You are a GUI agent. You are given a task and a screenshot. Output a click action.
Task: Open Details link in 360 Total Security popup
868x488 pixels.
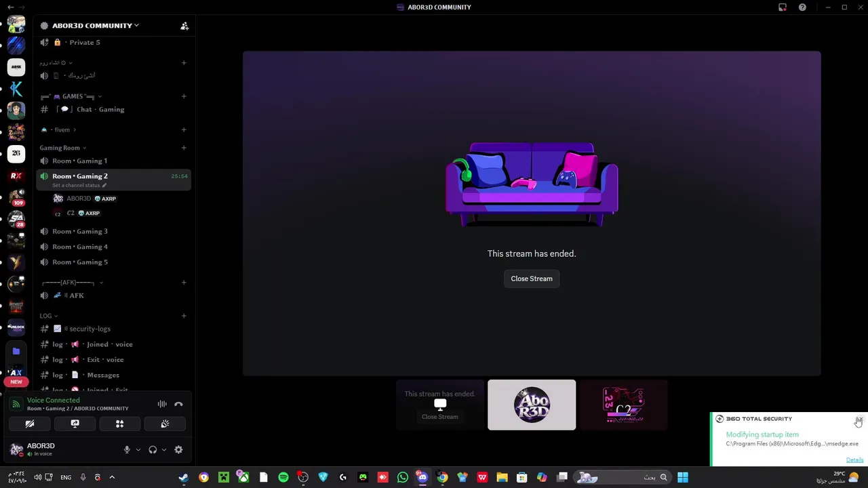click(x=854, y=460)
